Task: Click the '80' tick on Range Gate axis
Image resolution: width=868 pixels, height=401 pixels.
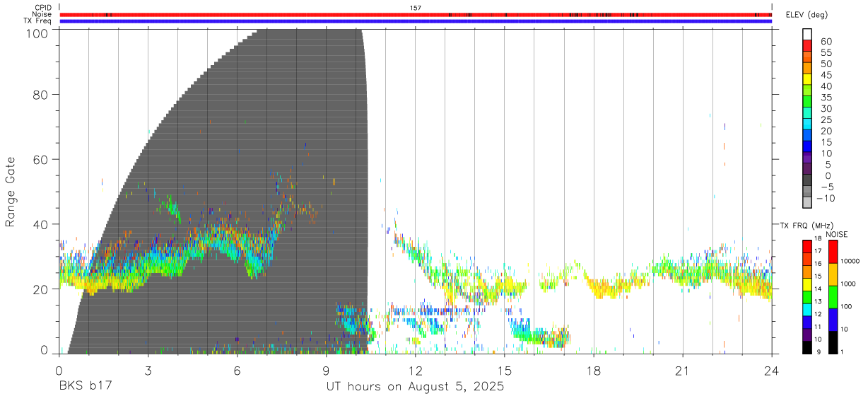Action: (x=40, y=95)
